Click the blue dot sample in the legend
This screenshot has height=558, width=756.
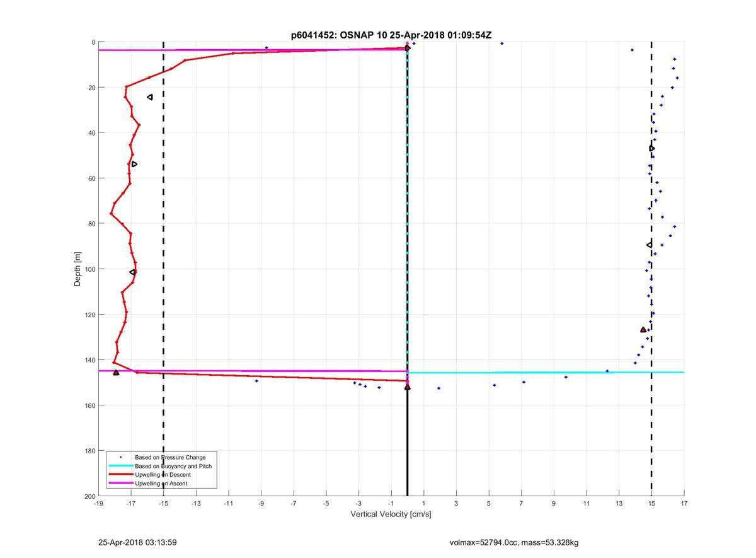pos(120,457)
